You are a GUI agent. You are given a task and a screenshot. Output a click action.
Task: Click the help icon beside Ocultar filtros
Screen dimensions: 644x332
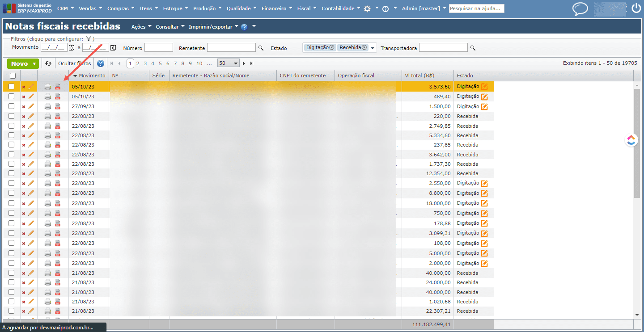[x=101, y=63]
